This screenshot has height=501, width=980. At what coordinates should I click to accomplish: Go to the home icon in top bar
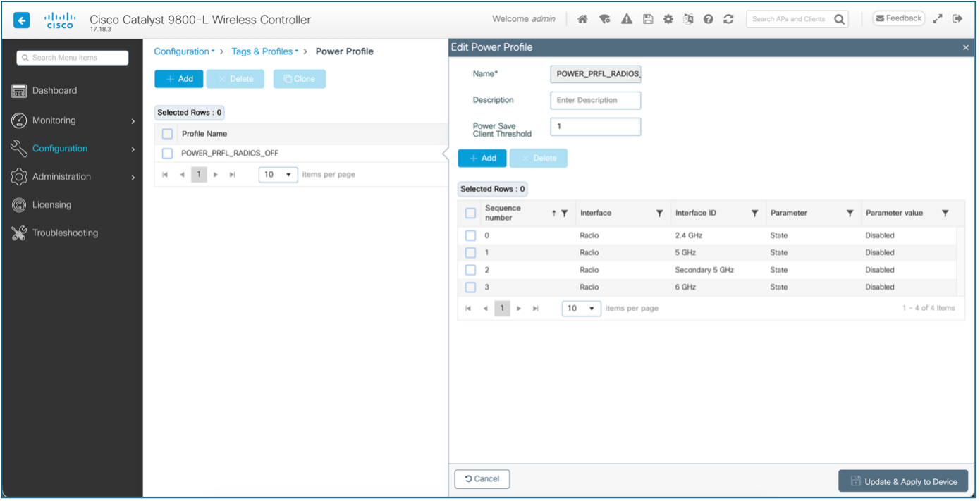pos(582,20)
